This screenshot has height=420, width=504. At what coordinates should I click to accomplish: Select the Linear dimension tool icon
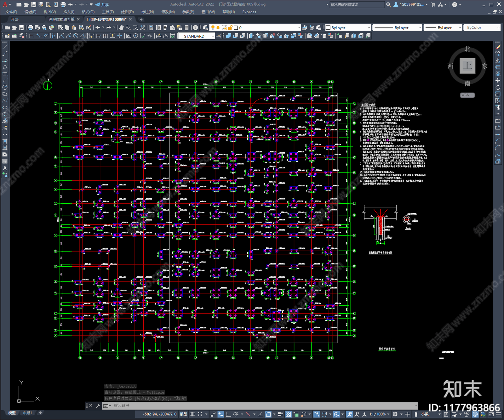(31, 36)
